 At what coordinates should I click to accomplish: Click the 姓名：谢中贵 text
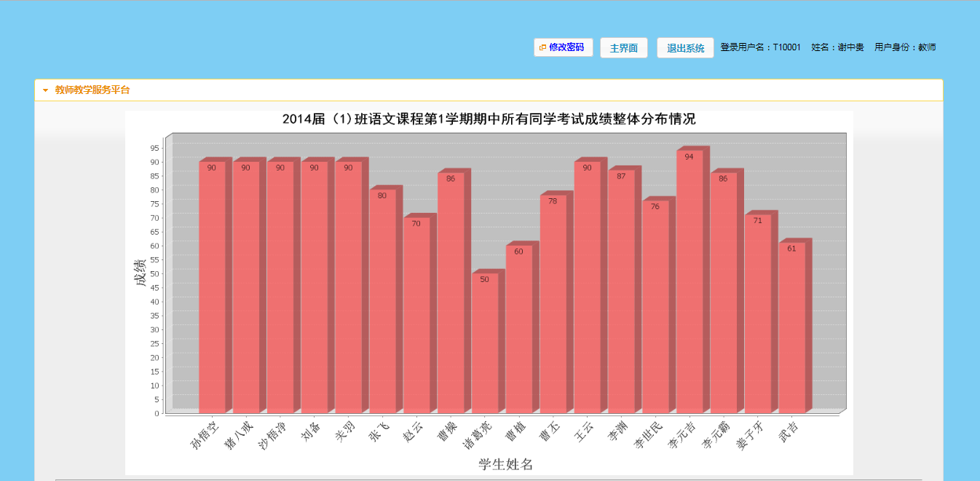pyautogui.click(x=837, y=47)
